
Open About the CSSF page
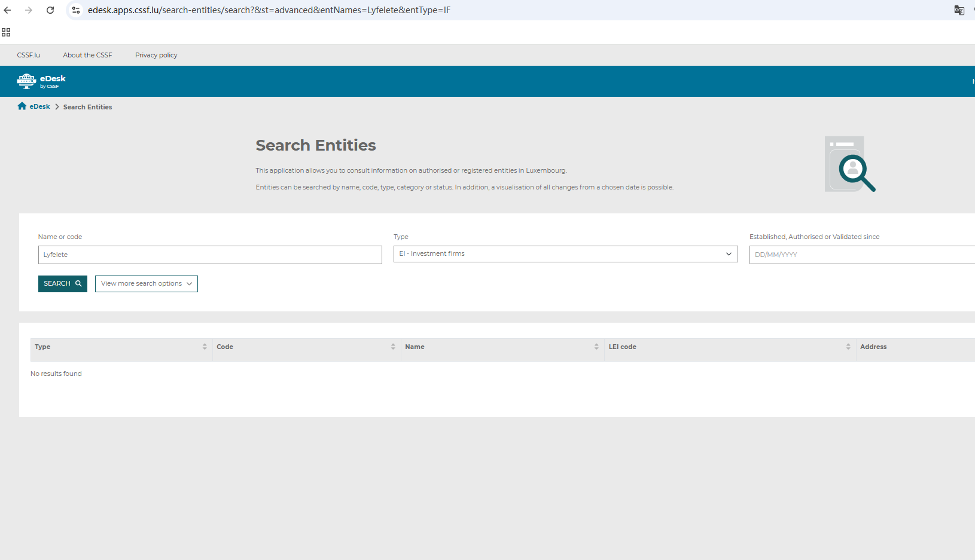(x=87, y=55)
